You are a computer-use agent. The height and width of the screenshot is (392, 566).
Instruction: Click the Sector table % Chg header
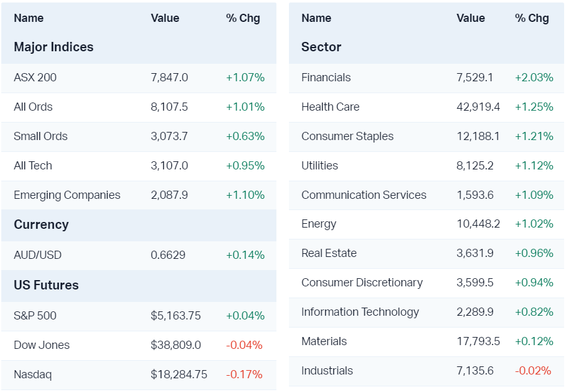tap(532, 18)
